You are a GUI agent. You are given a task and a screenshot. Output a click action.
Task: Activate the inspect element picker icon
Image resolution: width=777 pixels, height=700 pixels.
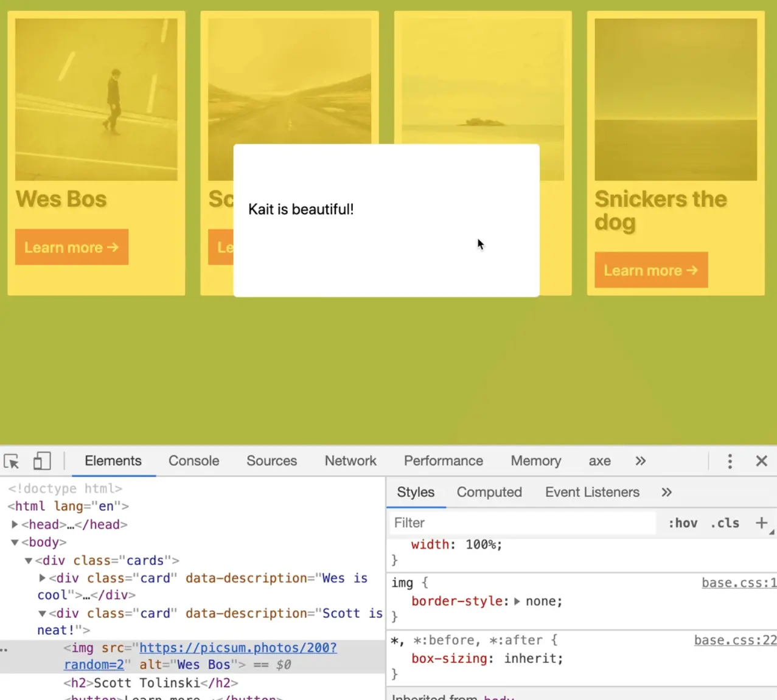tap(12, 462)
